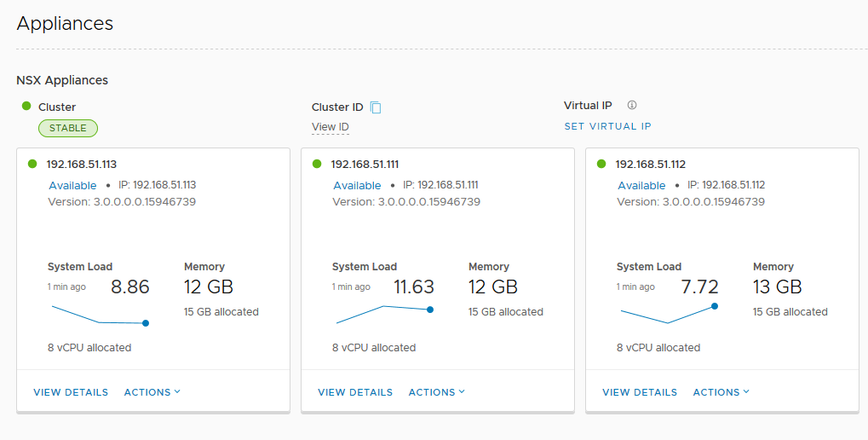
Task: Expand ACTIONS dropdown for 192.168.51.113
Action: (x=152, y=392)
